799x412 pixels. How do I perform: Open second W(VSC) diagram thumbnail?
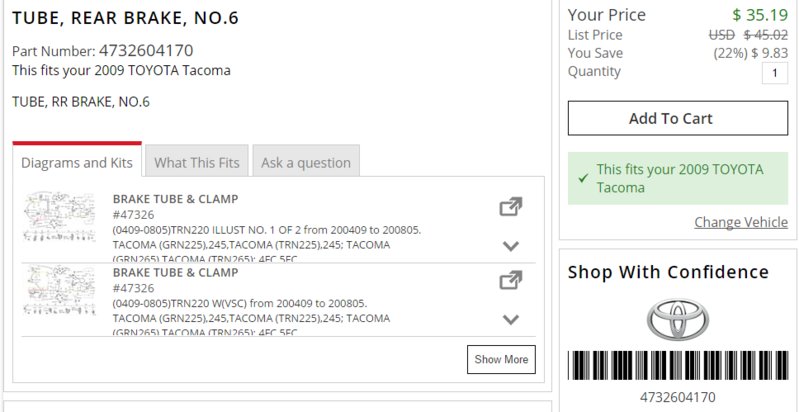[x=60, y=290]
